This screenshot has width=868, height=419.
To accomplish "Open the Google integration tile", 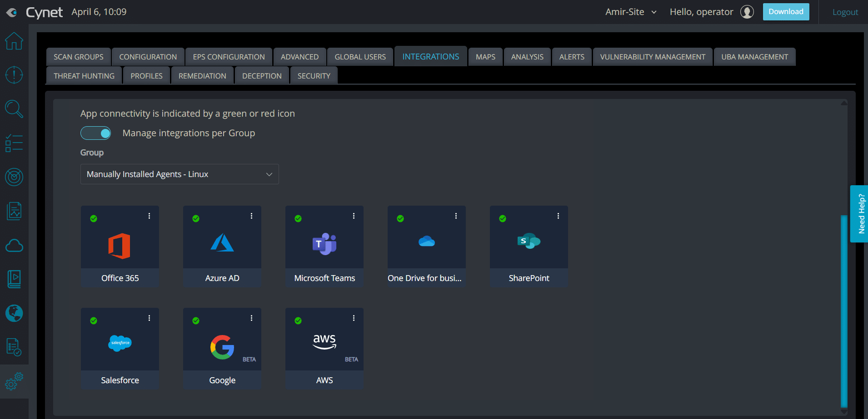I will pos(222,348).
